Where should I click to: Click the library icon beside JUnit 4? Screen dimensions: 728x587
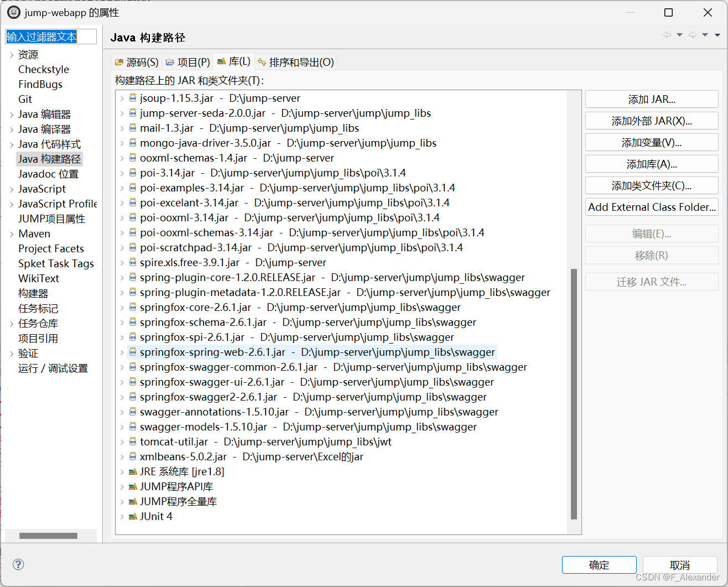click(133, 516)
